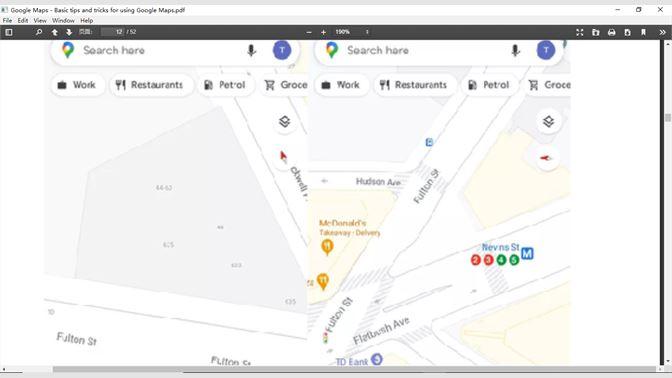
Task: Click the layers button in left map
Action: pyautogui.click(x=285, y=122)
